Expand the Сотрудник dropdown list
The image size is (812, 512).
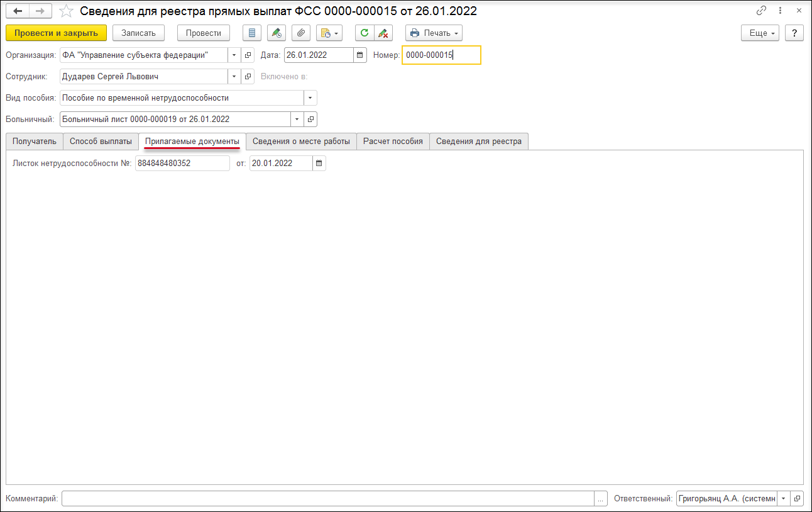click(234, 77)
